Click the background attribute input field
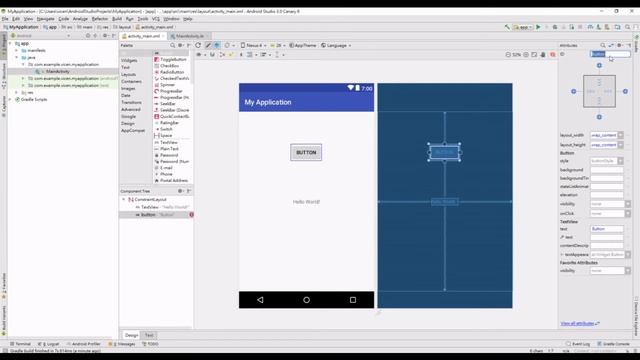 coord(607,170)
